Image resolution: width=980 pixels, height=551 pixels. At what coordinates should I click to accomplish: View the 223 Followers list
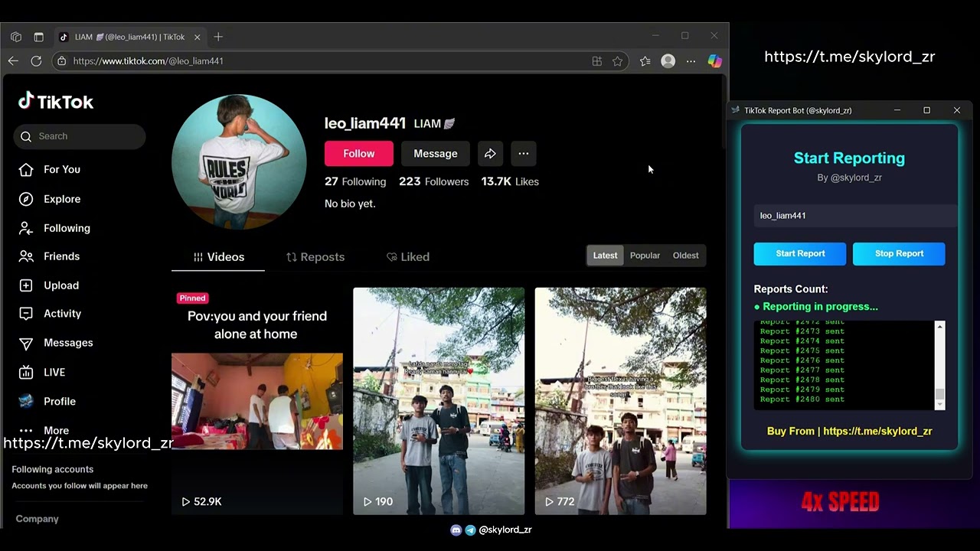(433, 181)
